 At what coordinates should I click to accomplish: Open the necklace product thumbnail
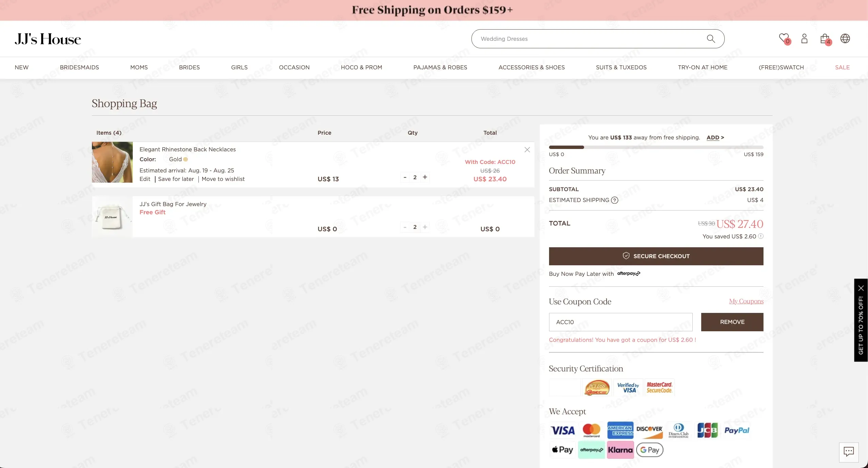tap(112, 162)
